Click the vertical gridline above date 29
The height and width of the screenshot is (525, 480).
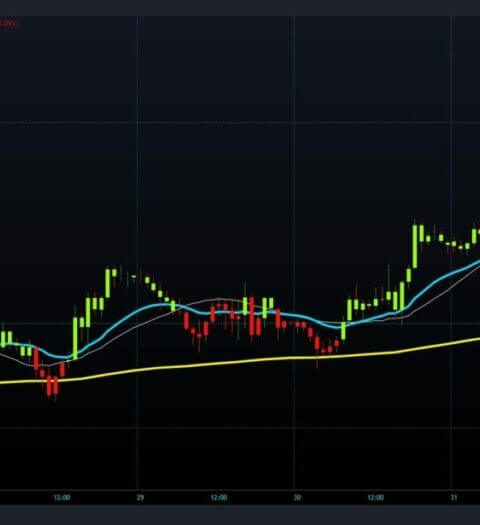click(x=137, y=251)
